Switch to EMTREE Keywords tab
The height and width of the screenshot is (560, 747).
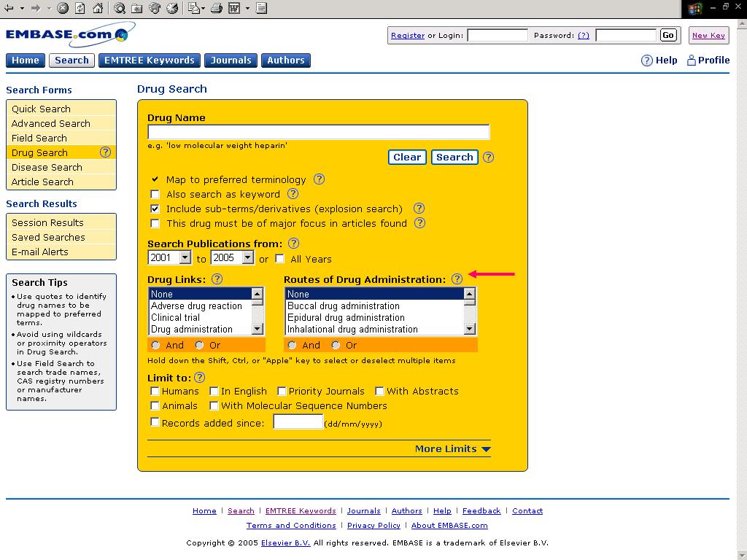point(149,60)
